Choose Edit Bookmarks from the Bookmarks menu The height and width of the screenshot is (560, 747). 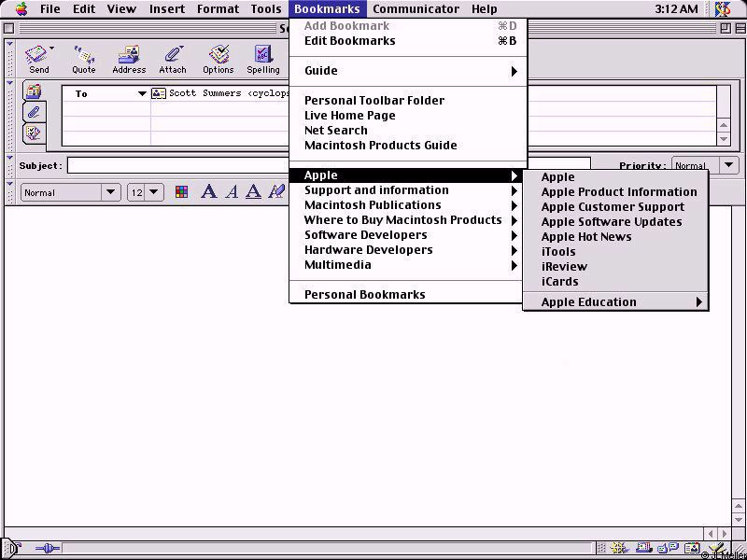(x=408, y=41)
